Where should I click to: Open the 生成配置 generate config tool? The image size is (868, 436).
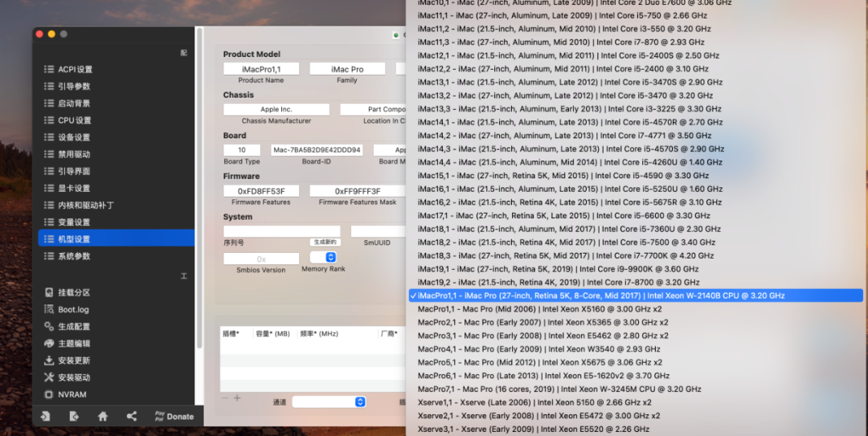pyautogui.click(x=67, y=327)
